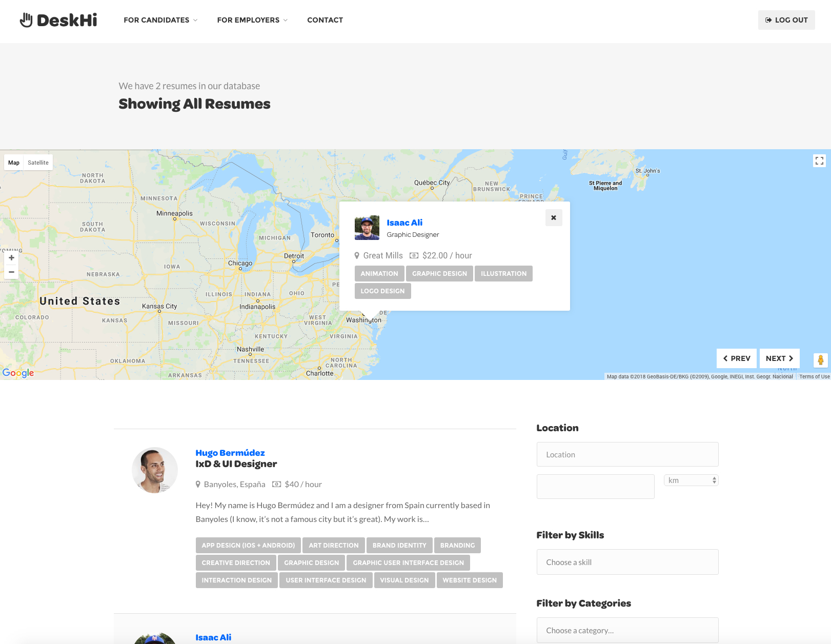Go to previous resume with Prev
831x644 pixels.
[x=737, y=358]
